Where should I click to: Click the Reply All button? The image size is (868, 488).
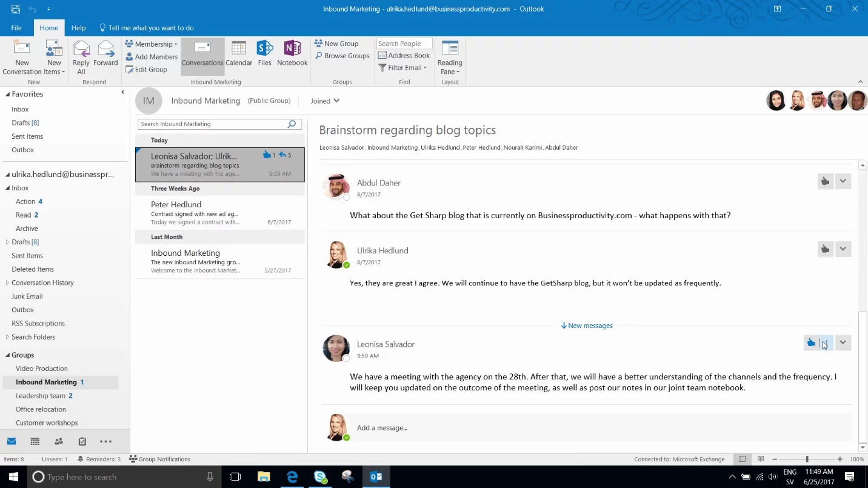(81, 58)
